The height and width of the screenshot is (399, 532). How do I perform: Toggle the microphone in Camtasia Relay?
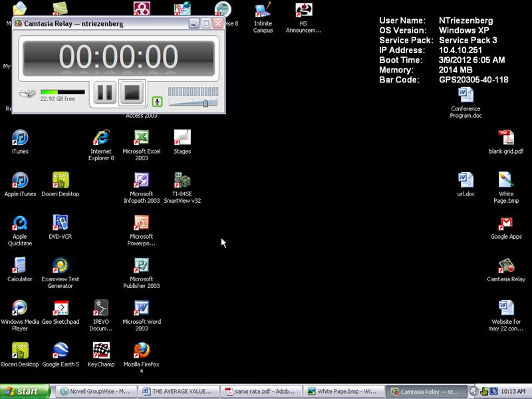[157, 101]
